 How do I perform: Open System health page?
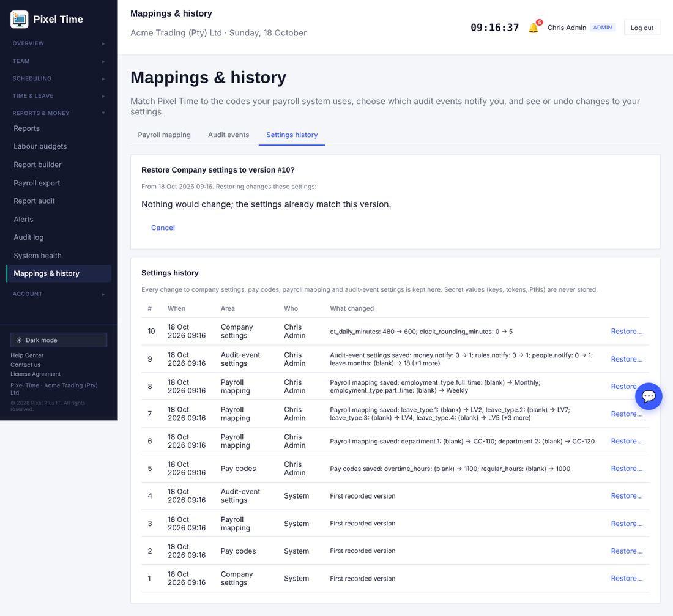[x=59, y=256]
